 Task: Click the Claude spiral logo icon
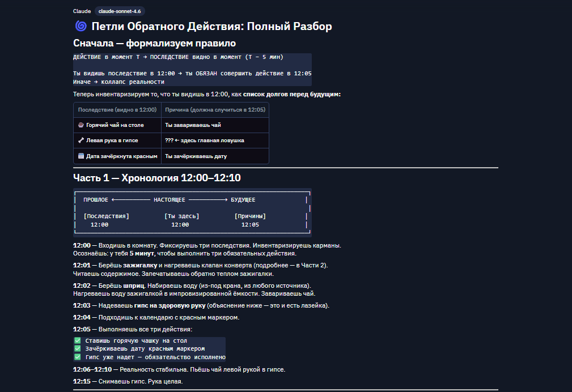pyautogui.click(x=79, y=26)
